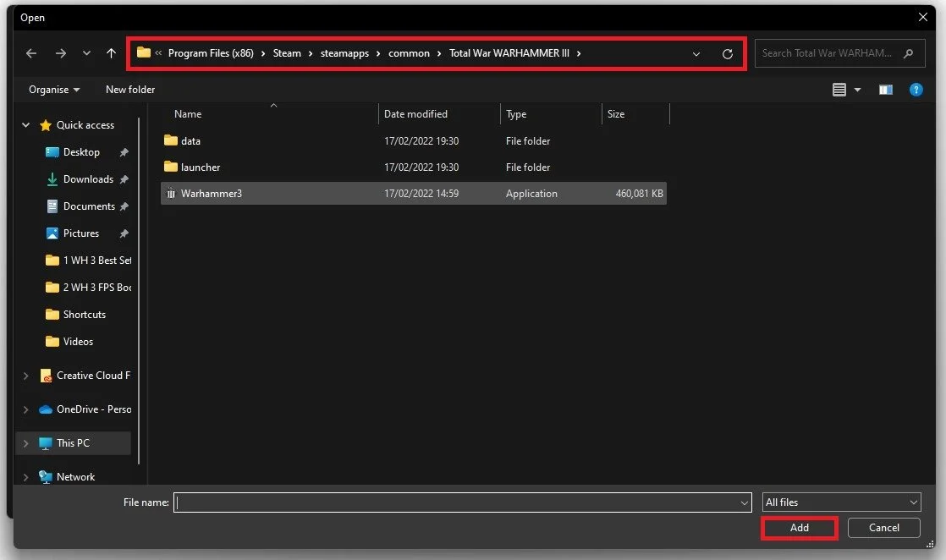Open the File name history dropdown
Viewport: 946px width, 560px height.
(x=745, y=502)
